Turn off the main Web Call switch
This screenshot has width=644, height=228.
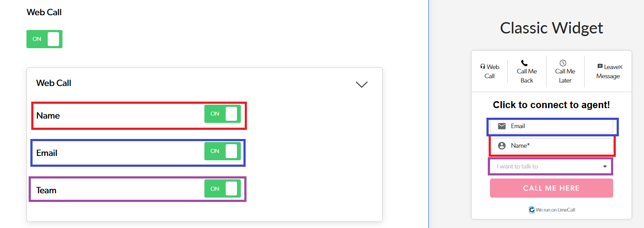pos(44,39)
